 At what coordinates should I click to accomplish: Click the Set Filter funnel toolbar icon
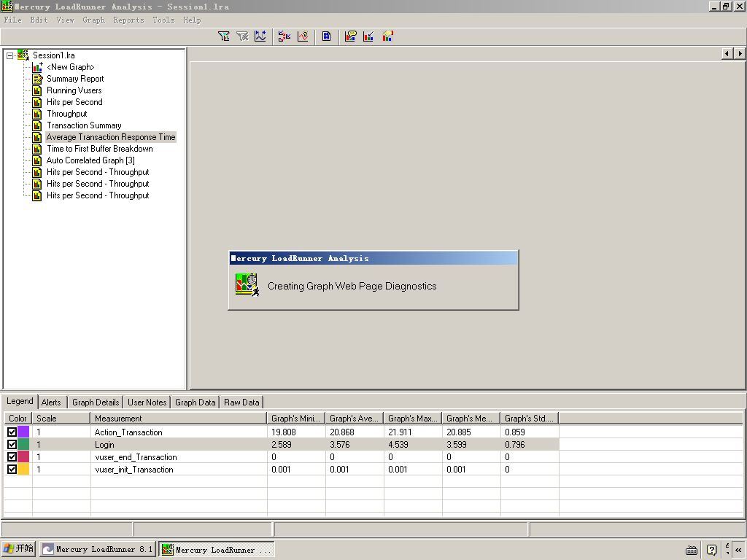223,36
